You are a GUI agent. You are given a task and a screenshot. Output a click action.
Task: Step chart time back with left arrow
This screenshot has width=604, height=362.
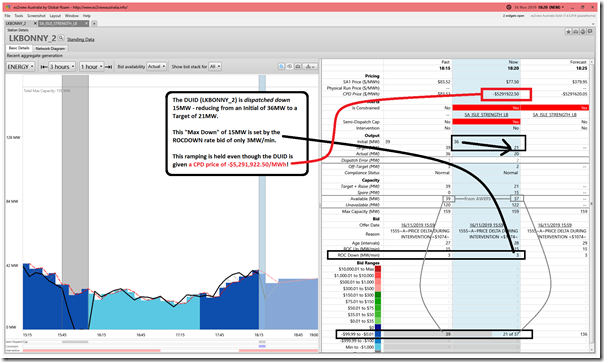point(44,67)
